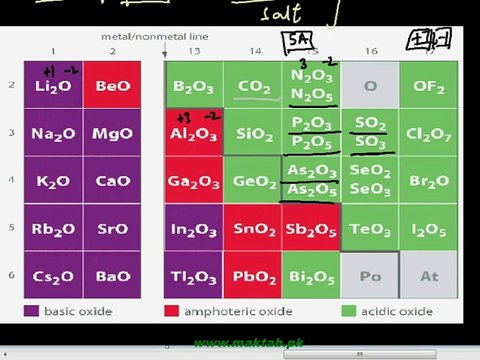The width and height of the screenshot is (480, 360).
Task: Click the In2O3 cell
Action: coord(194,228)
